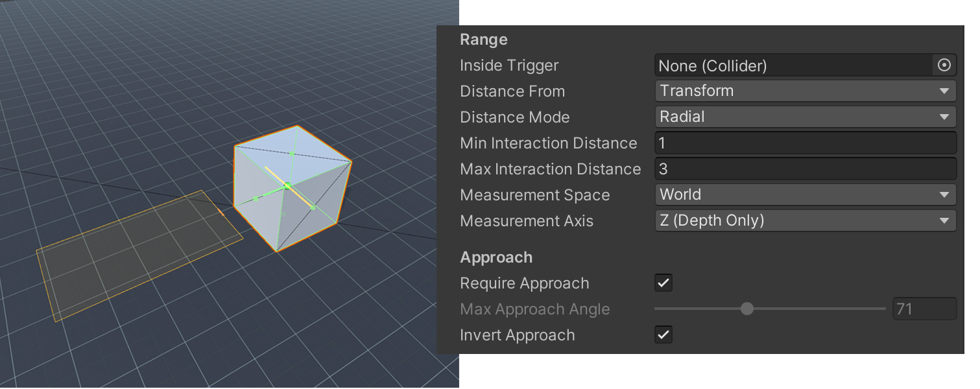The width and height of the screenshot is (980, 389).
Task: Click the Max Approach Angle slider handle
Action: point(747,309)
